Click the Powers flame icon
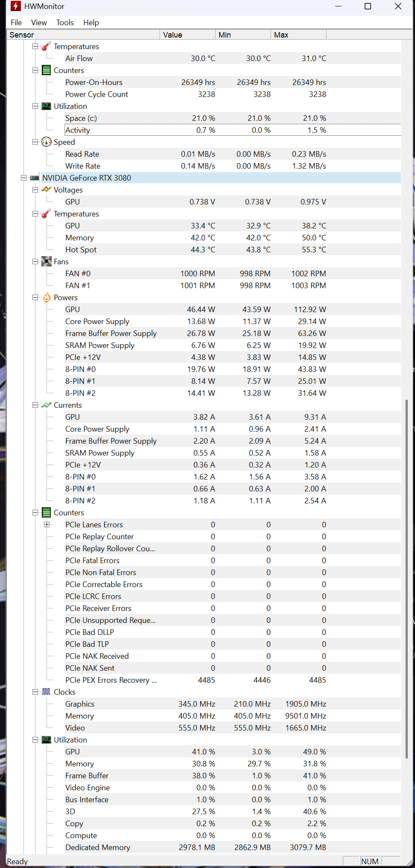 click(x=46, y=298)
